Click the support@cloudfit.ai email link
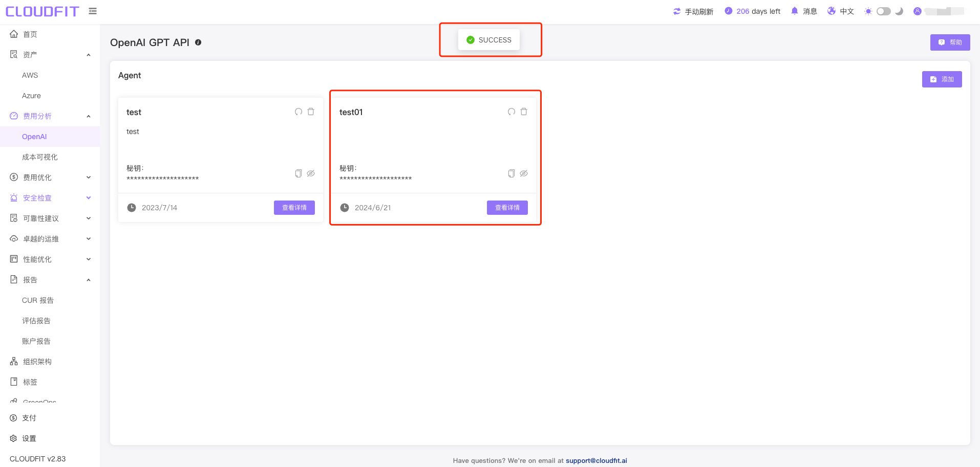980x467 pixels. tap(596, 460)
